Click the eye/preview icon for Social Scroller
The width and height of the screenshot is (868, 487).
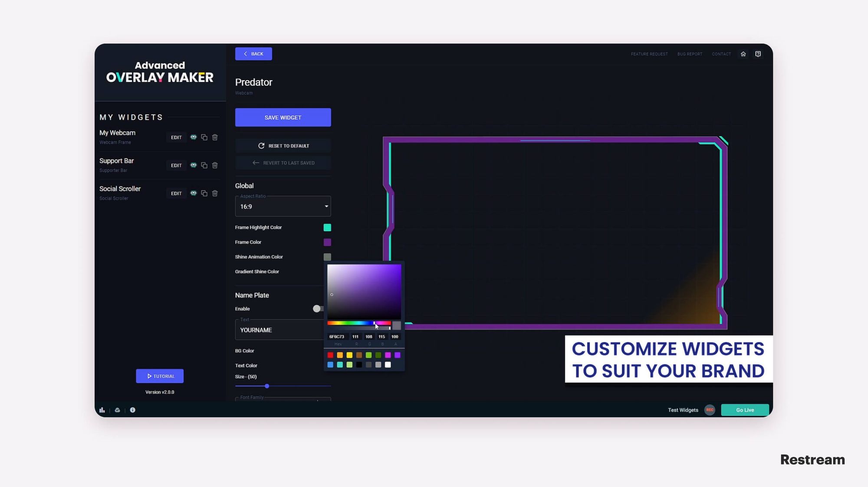[x=193, y=193]
